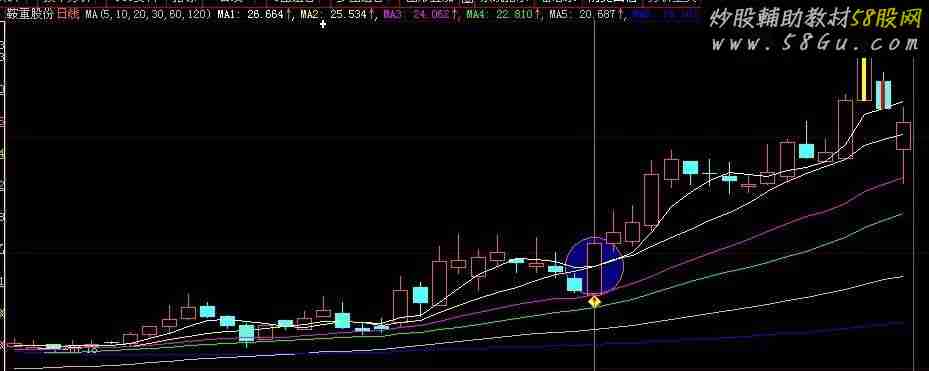929x371 pixels.
Task: Open the MA(5,10,20,30,60,120) parameter settings
Action: pos(147,14)
